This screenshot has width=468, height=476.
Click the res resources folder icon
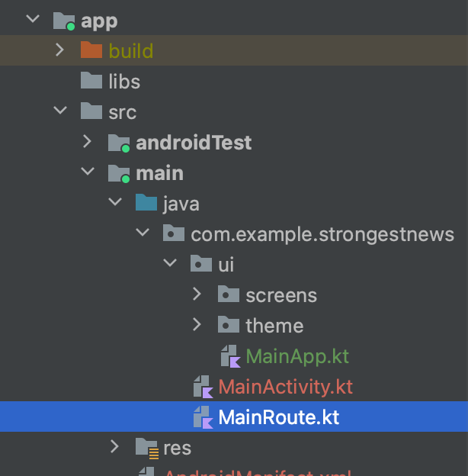(x=147, y=448)
